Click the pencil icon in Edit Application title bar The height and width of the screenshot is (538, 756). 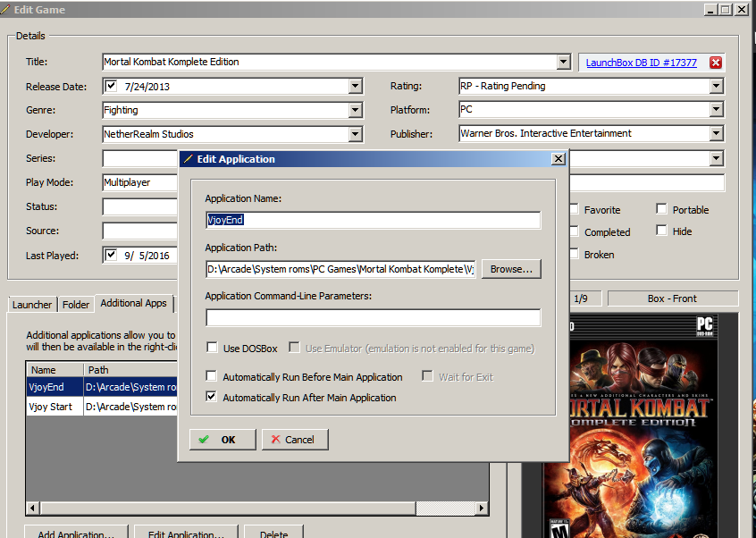click(188, 159)
